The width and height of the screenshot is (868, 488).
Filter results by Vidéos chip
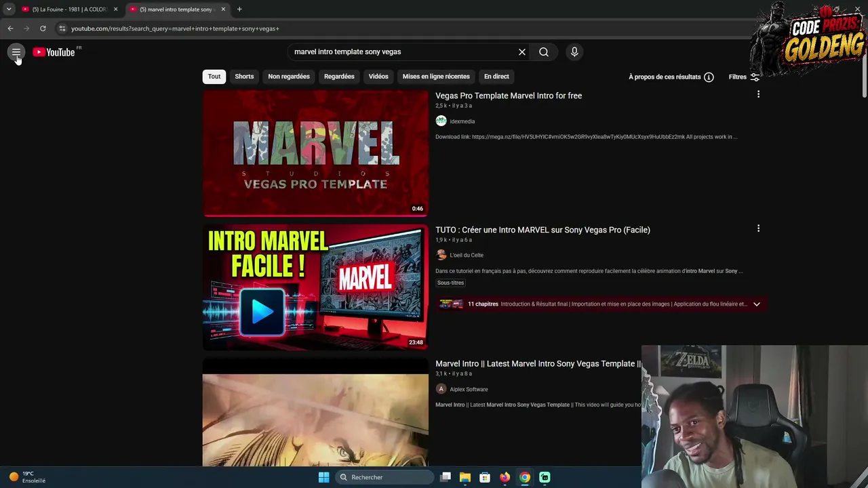click(x=378, y=77)
